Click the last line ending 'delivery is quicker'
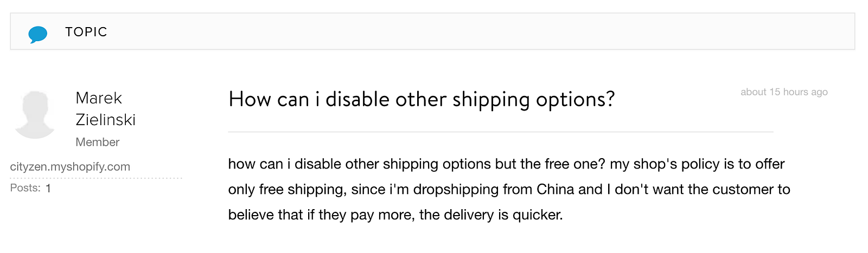 coord(395,215)
